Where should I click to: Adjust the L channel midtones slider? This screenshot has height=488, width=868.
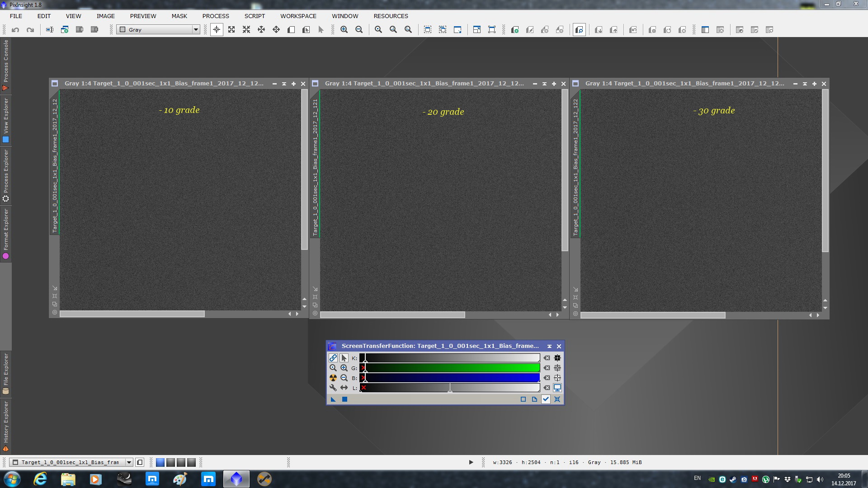[450, 388]
